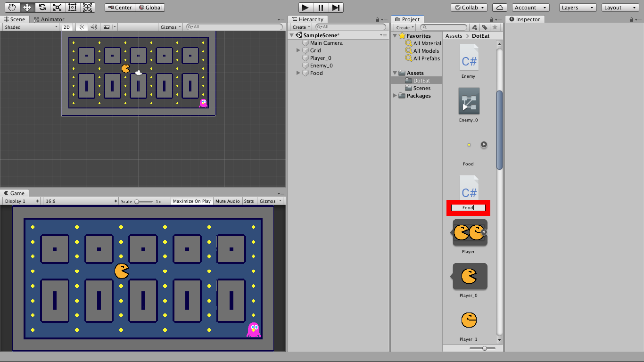The image size is (644, 362).
Task: Open 16:9 aspect ratio dropdown
Action: 81,201
